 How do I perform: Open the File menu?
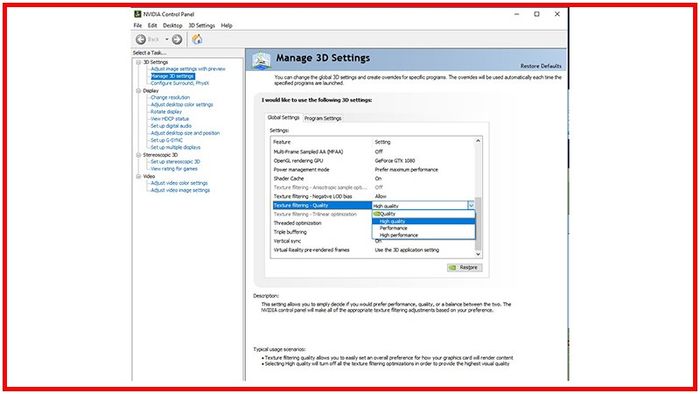[x=138, y=26]
